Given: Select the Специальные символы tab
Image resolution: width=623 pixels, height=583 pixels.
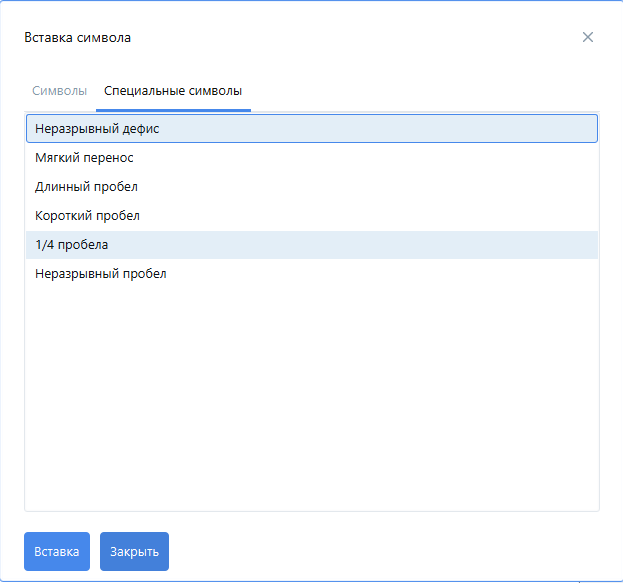Looking at the screenshot, I should coord(173,91).
